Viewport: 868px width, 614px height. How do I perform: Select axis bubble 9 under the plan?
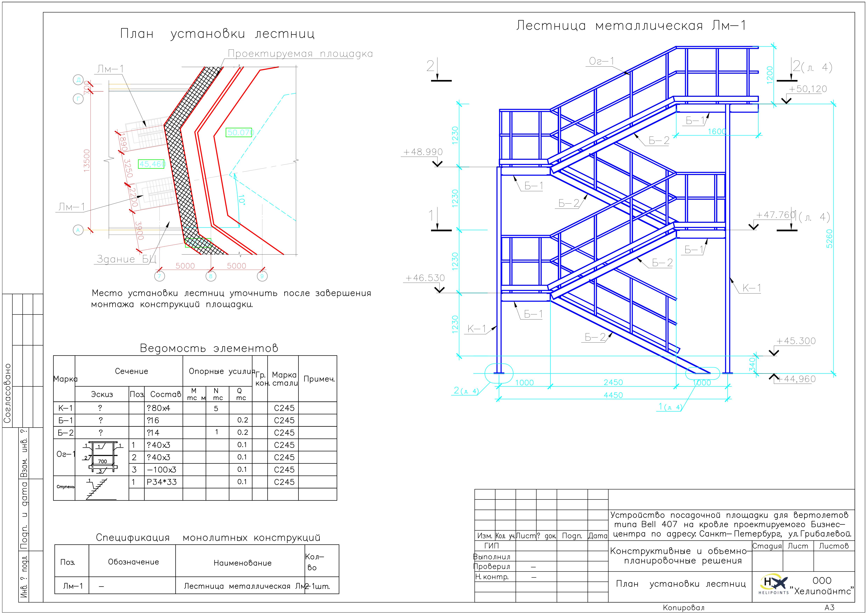(262, 276)
